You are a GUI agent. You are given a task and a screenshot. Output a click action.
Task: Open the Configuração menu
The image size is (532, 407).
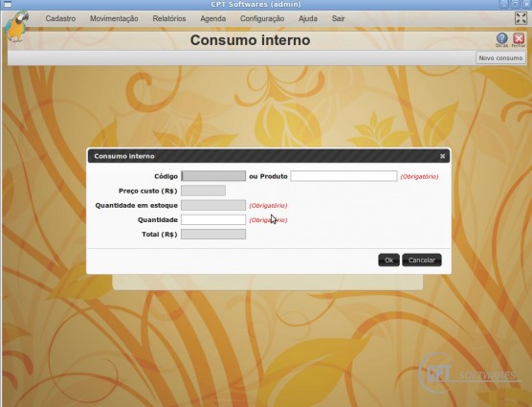click(262, 18)
